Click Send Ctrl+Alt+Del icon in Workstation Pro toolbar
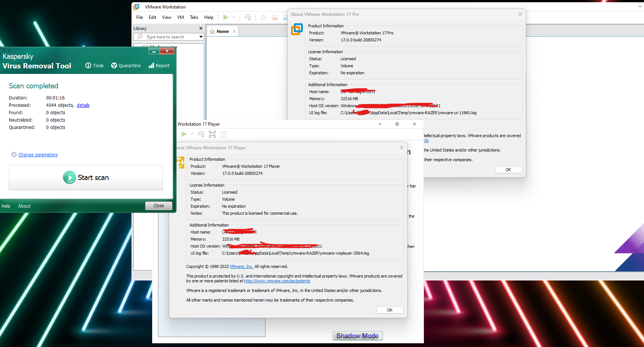The width and height of the screenshot is (644, 347). pos(248,17)
